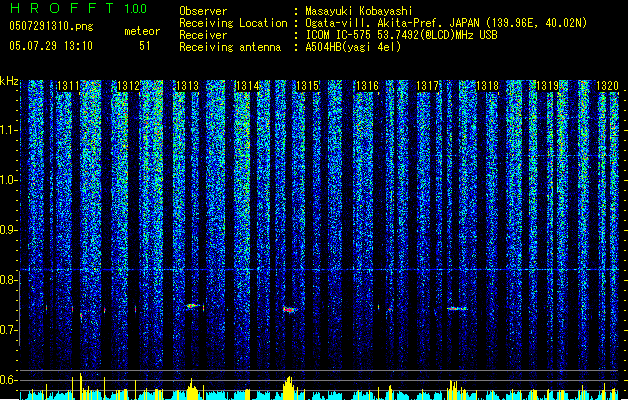The width and height of the screenshot is (629, 400).
Task: Click the 1319 time marker
Action: (x=548, y=86)
